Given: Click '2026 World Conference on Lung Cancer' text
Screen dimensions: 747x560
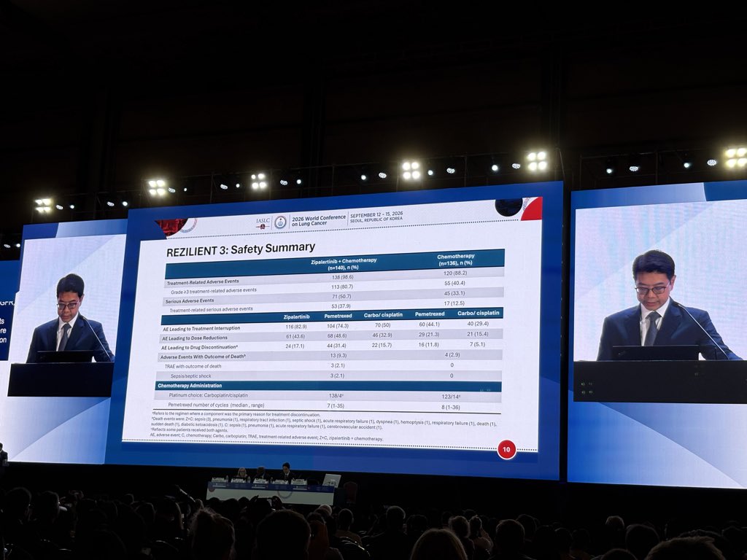Looking at the screenshot, I should 318,220.
